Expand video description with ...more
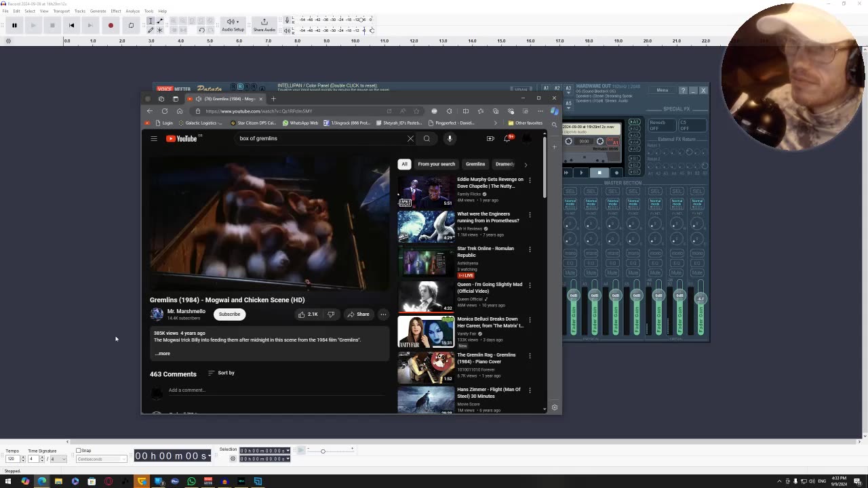868x488 pixels. coord(163,353)
